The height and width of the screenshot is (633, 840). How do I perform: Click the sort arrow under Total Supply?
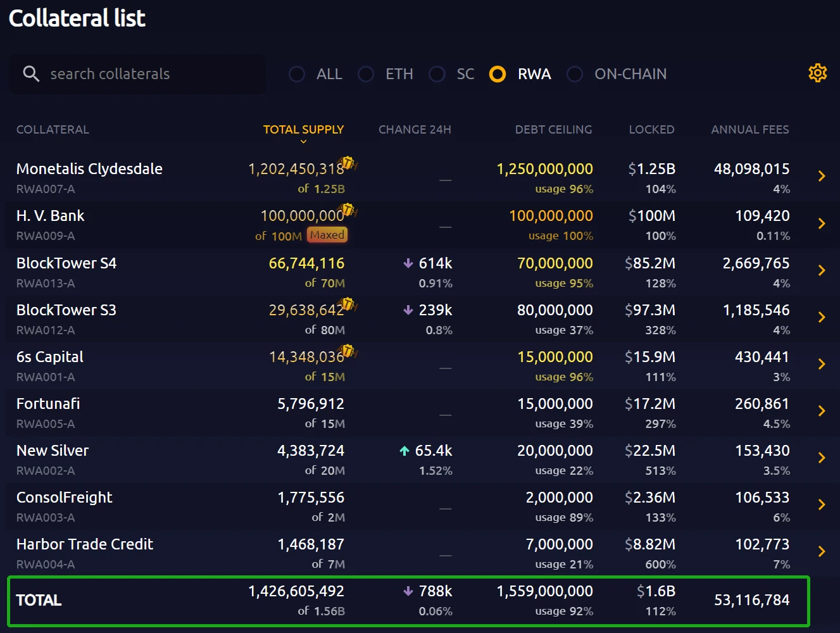pyautogui.click(x=304, y=142)
